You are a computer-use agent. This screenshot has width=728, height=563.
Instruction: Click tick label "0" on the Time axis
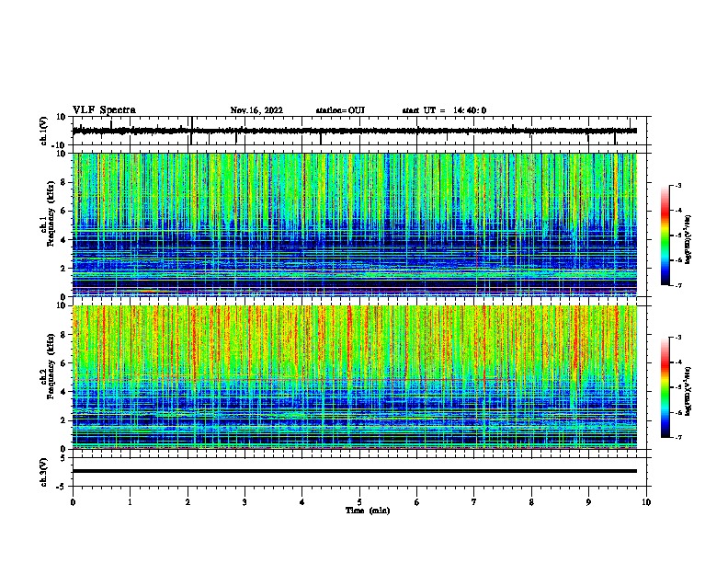73,502
